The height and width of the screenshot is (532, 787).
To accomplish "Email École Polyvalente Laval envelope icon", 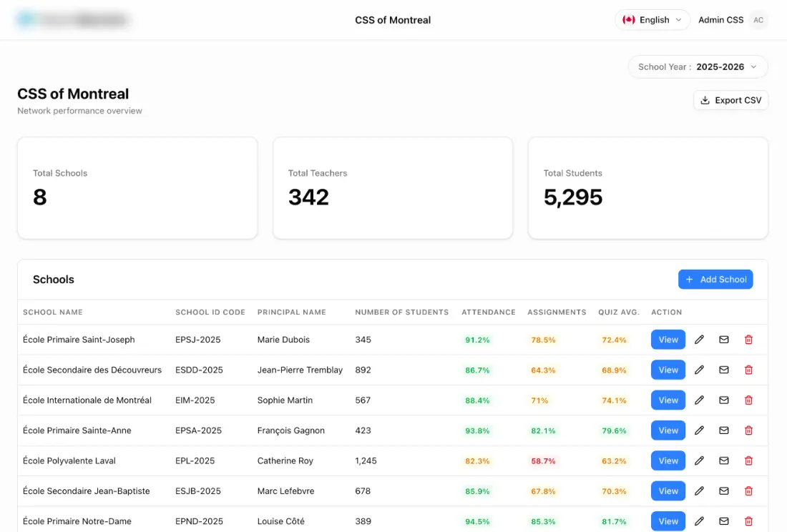I will [x=724, y=460].
